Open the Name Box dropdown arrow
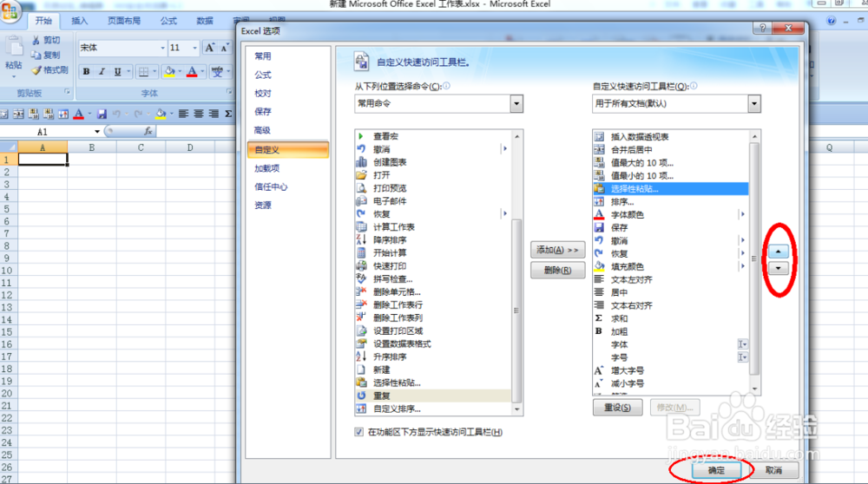This screenshot has height=484, width=868. click(x=97, y=132)
